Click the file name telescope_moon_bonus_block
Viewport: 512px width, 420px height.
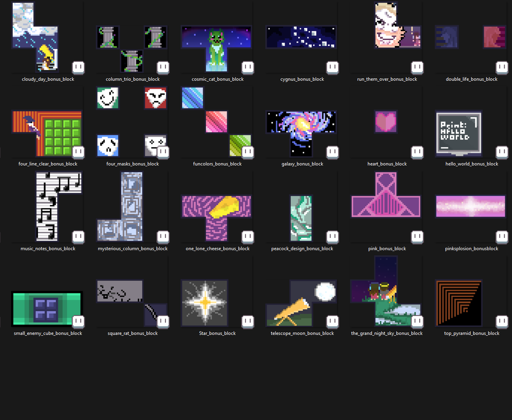point(302,333)
